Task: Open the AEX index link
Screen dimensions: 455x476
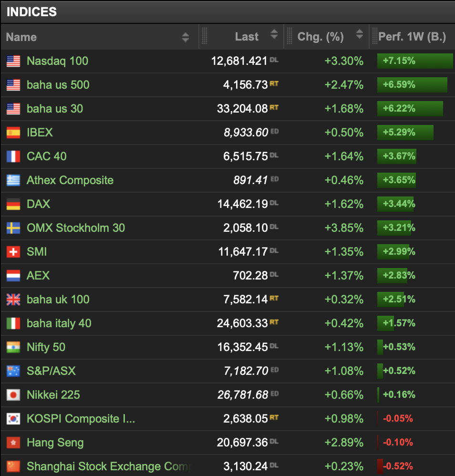Action: (x=38, y=276)
